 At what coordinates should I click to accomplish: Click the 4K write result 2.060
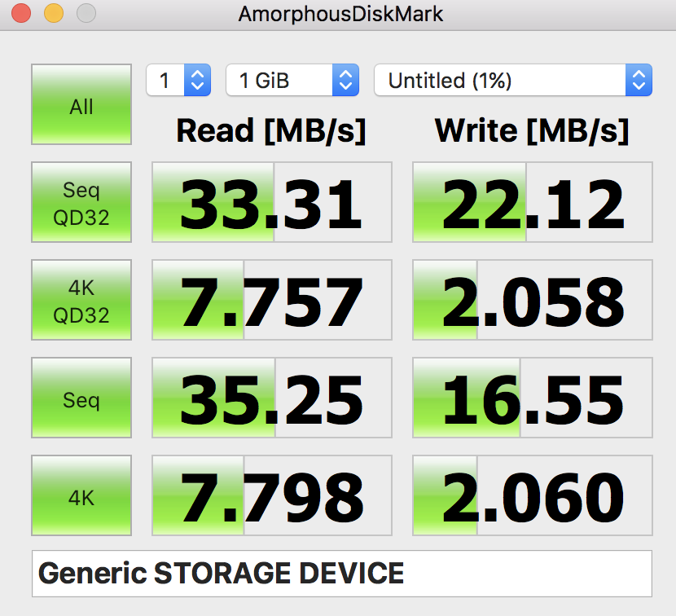coord(533,495)
